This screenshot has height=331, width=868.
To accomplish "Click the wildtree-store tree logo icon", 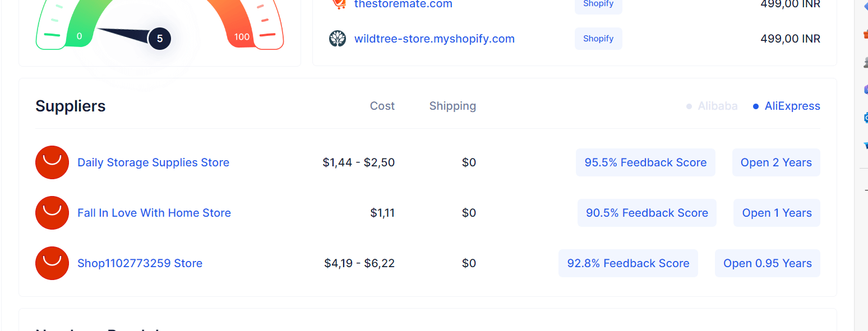I will [x=338, y=39].
